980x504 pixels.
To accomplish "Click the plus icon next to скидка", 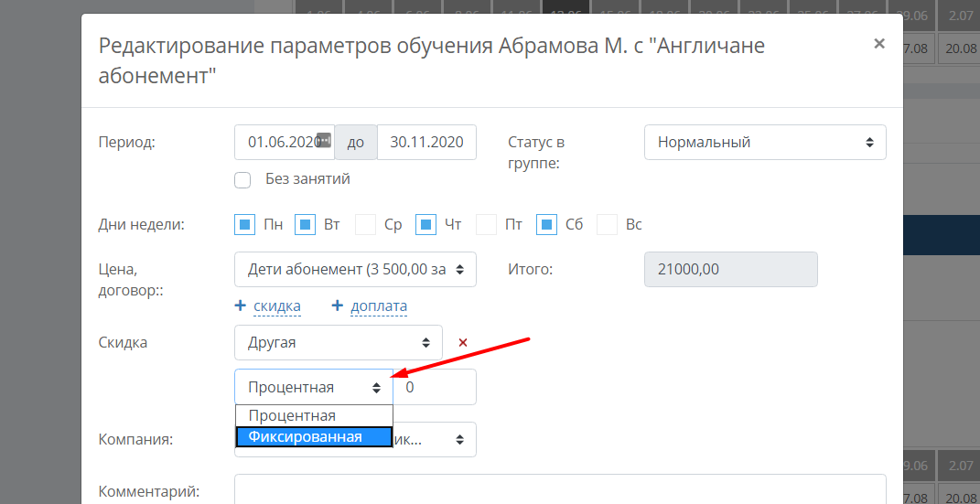I will pos(240,306).
